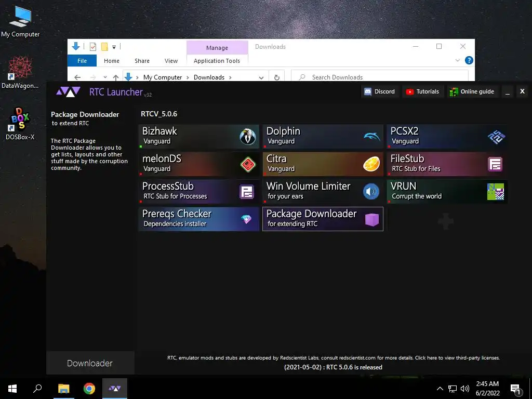Screen dimensions: 532x399
Task: Switch to Share ribbon tab in Explorer
Action: coord(142,61)
